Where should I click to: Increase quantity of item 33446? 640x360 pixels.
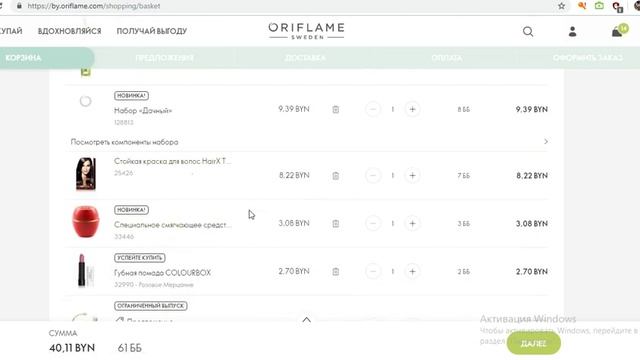click(x=412, y=224)
